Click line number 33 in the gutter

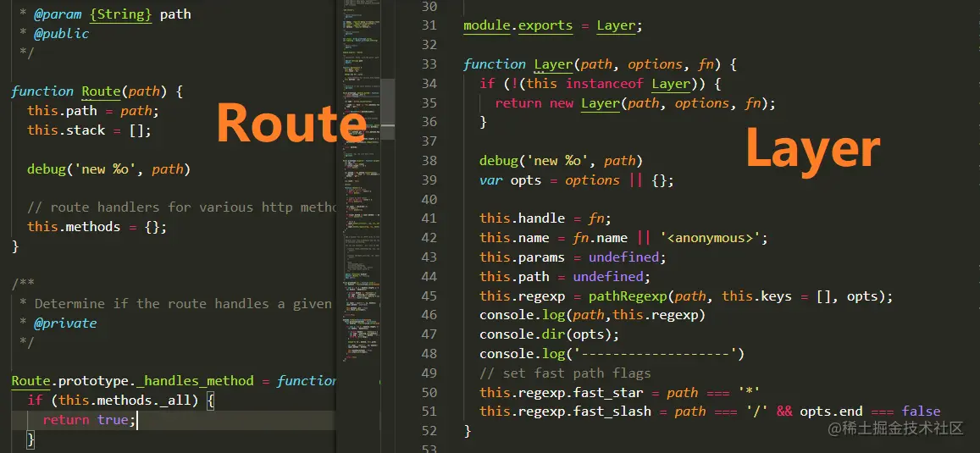429,64
